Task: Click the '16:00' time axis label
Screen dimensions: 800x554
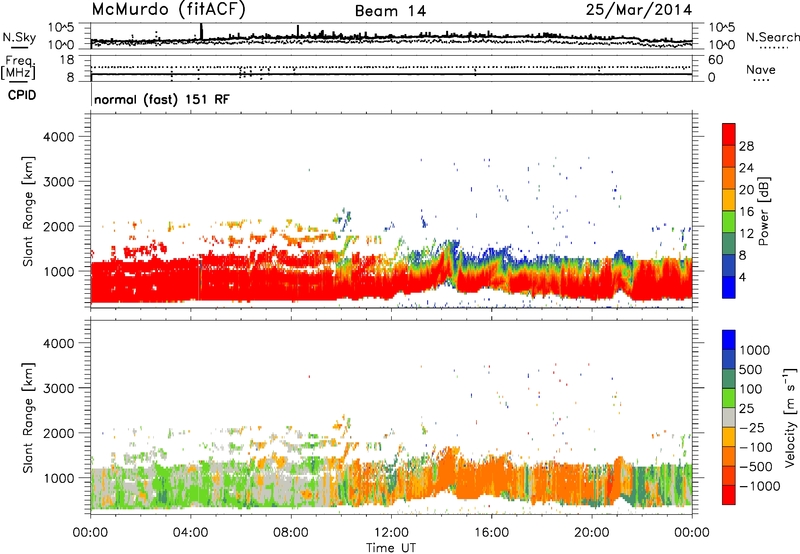Action: pos(491,533)
